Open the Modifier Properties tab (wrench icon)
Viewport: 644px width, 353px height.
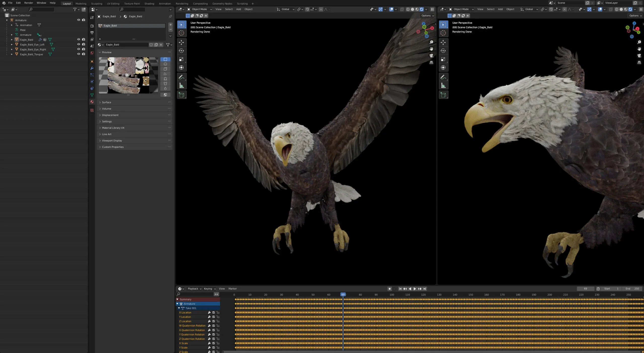[92, 68]
